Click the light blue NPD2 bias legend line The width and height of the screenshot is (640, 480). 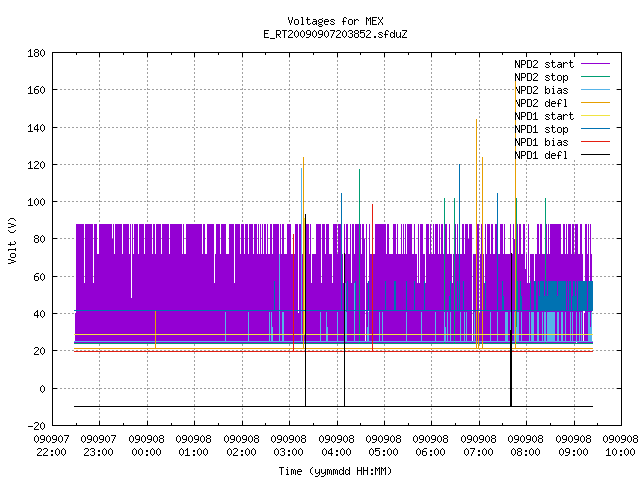coord(596,89)
